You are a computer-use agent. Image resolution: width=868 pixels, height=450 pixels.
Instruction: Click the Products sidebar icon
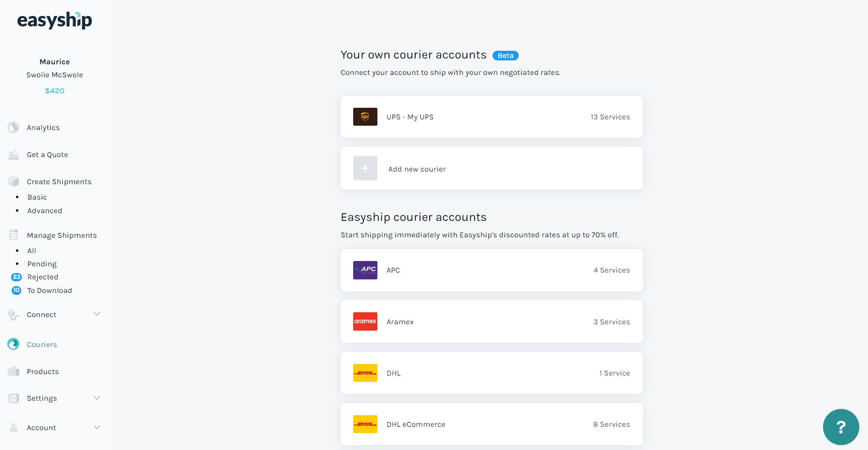tap(14, 372)
